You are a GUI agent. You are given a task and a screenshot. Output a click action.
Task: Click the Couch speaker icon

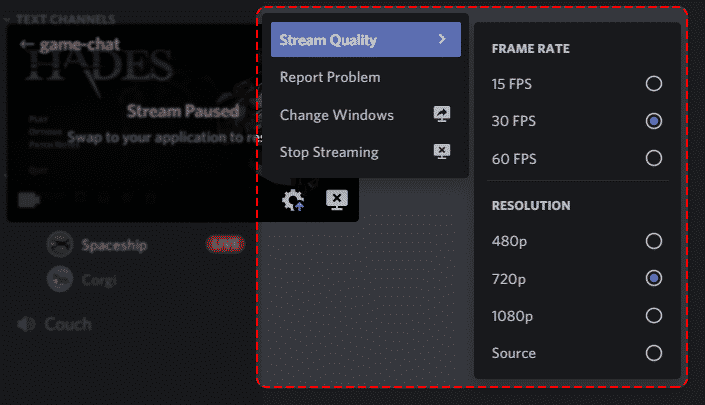tap(26, 324)
